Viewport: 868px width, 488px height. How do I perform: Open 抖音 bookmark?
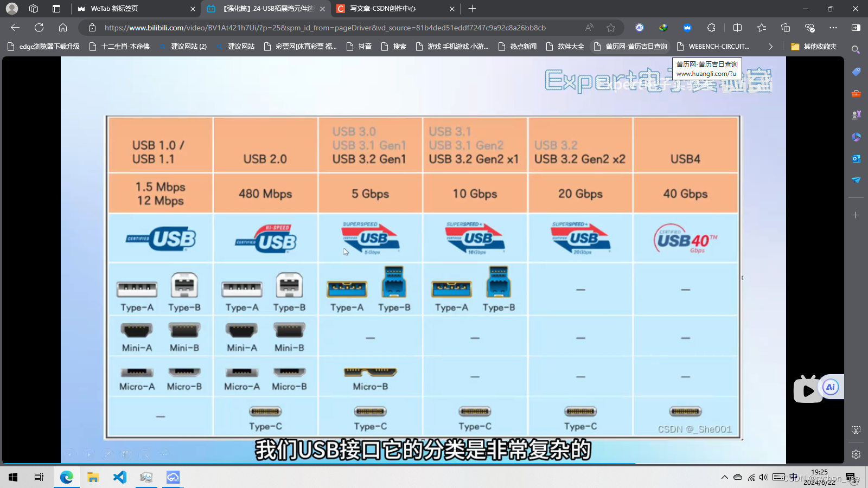point(359,47)
